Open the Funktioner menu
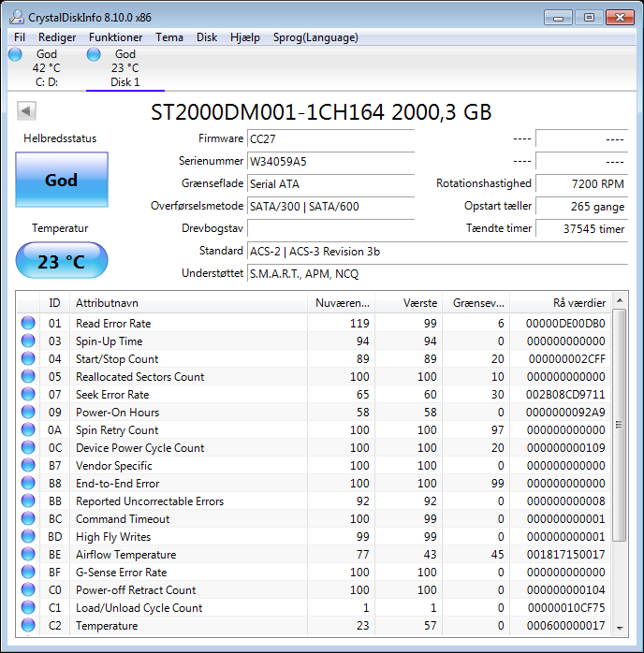The image size is (644, 653). pyautogui.click(x=115, y=37)
